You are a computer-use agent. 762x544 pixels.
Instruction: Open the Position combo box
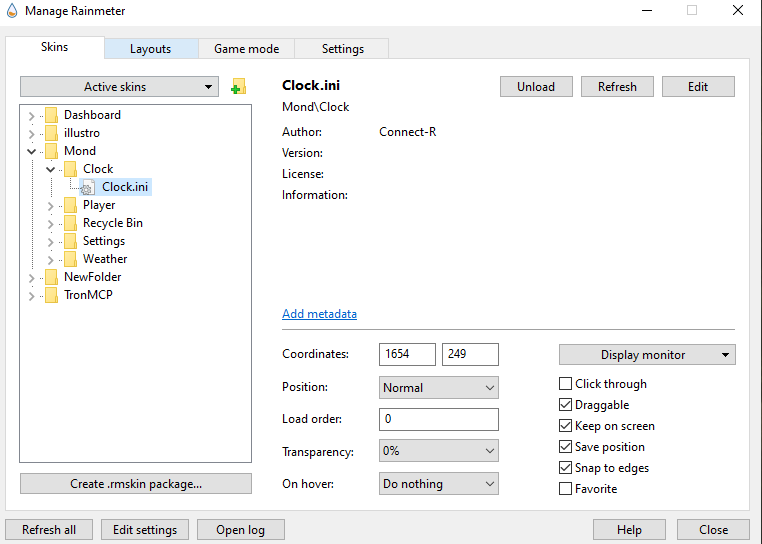pyautogui.click(x=439, y=387)
